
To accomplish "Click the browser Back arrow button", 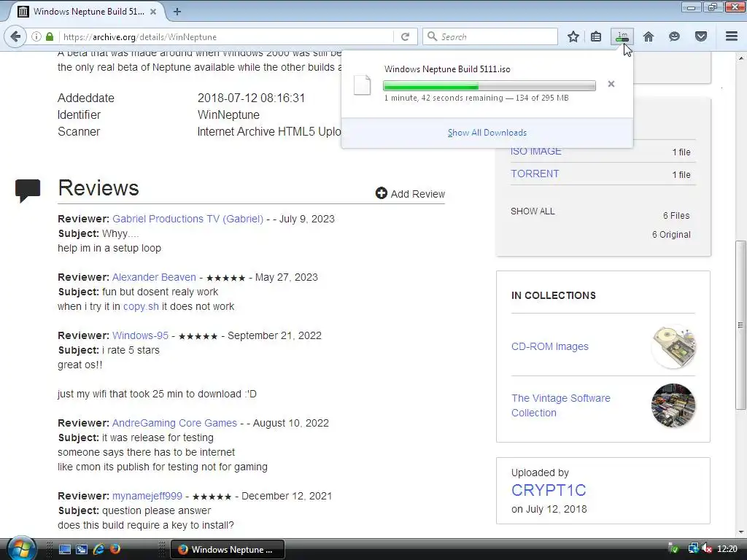I will pyautogui.click(x=16, y=36).
